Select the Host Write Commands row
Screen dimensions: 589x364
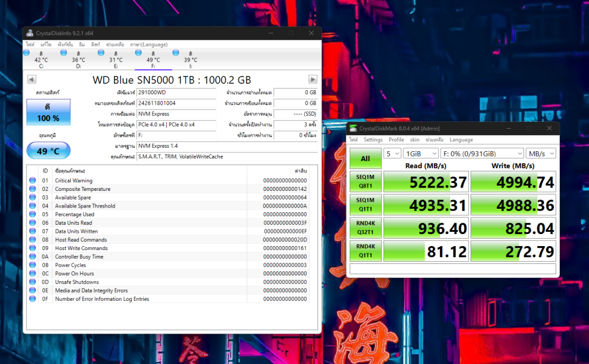(x=169, y=248)
